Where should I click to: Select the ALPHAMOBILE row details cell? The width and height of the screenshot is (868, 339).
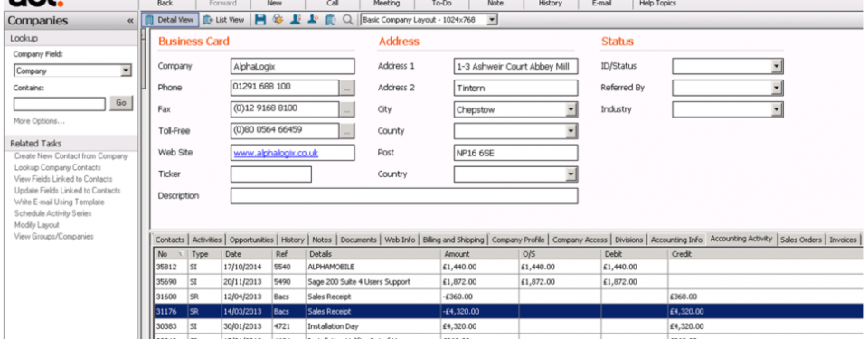(x=373, y=267)
